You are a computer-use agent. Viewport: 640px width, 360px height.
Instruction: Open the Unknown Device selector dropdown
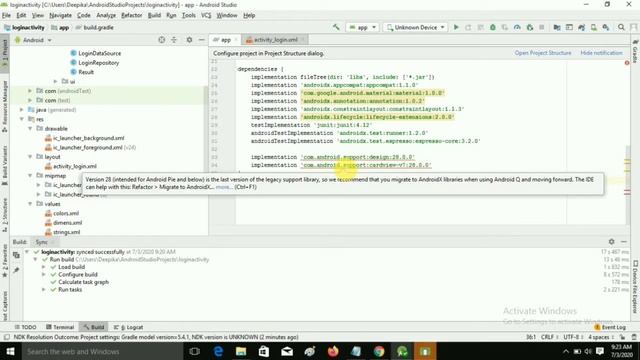[x=416, y=27]
